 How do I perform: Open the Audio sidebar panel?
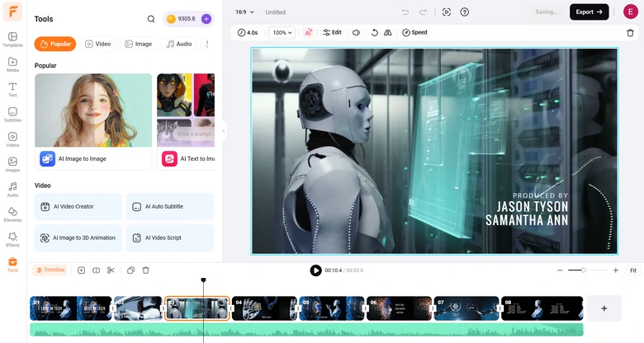coord(12,190)
